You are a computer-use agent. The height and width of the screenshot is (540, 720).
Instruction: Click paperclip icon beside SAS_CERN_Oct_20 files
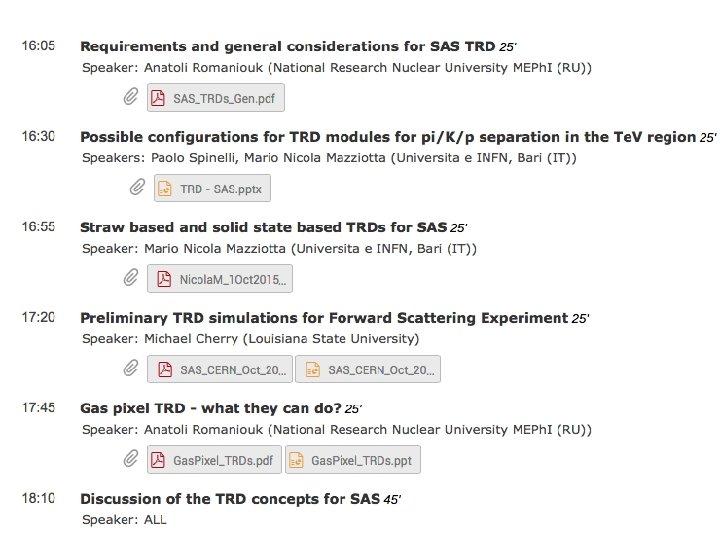click(x=131, y=369)
